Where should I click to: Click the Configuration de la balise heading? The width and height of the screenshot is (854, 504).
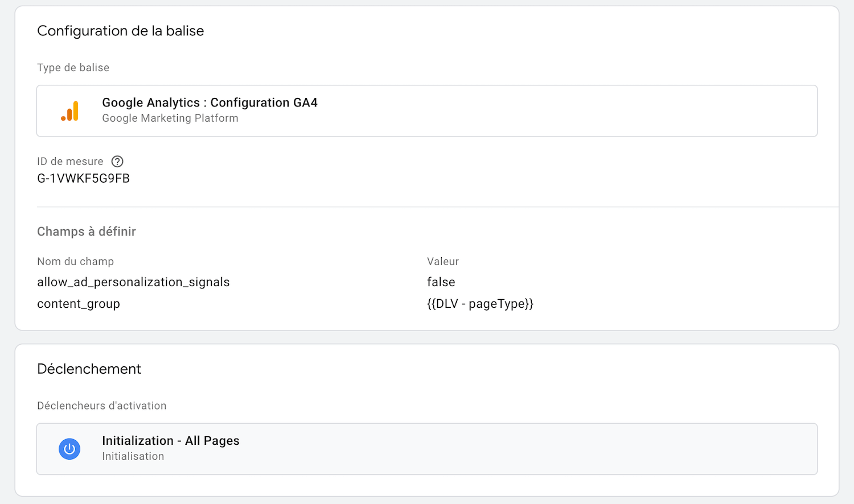121,31
